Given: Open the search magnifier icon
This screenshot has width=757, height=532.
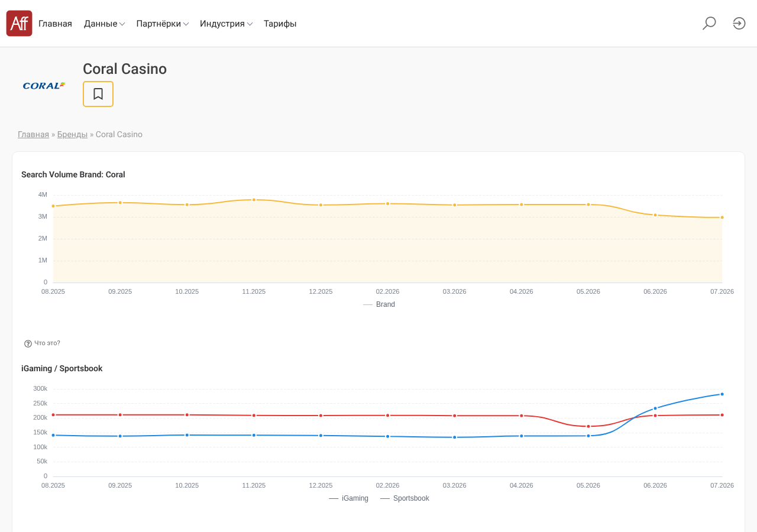Looking at the screenshot, I should pyautogui.click(x=709, y=23).
